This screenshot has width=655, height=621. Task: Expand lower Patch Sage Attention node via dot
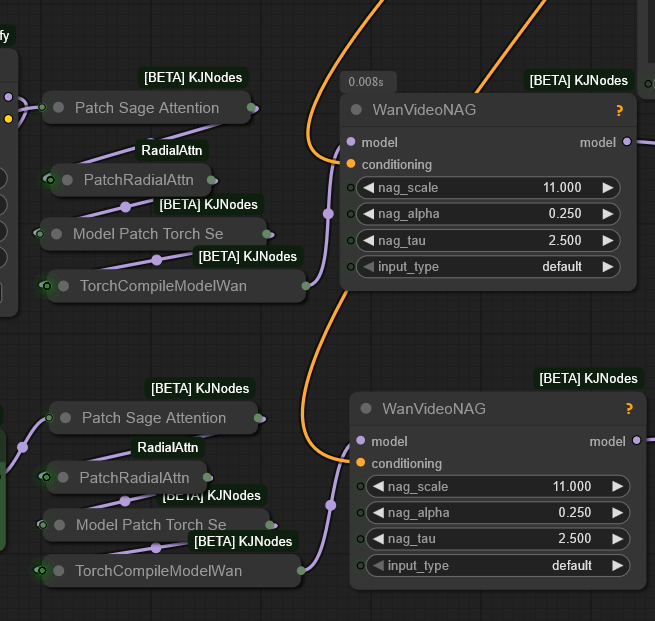(x=66, y=418)
